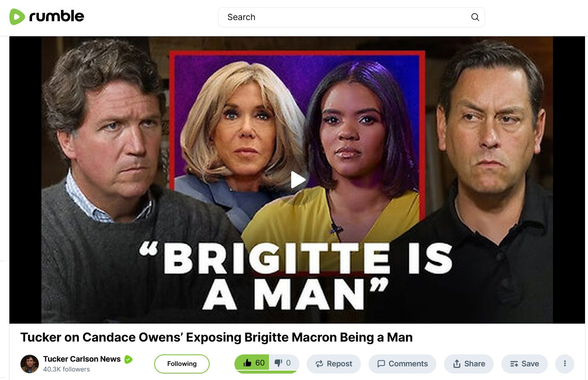The width and height of the screenshot is (588, 380).
Task: Click the 40.3K followers count
Action: (67, 369)
